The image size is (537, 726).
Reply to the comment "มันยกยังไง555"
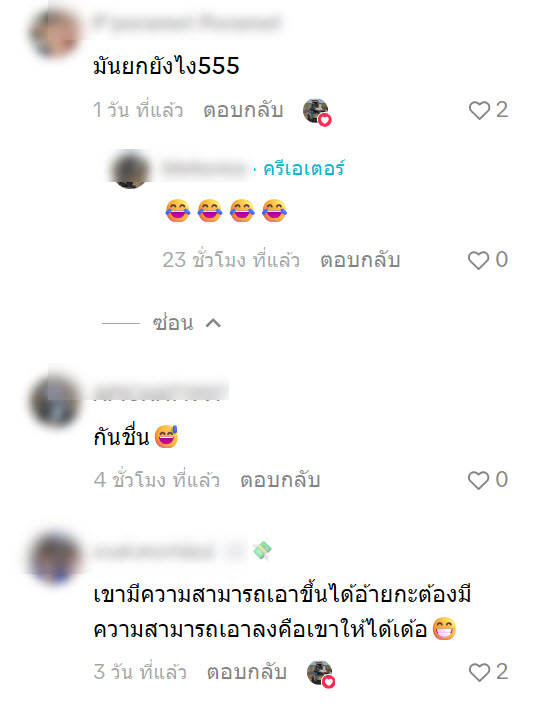pos(244,110)
